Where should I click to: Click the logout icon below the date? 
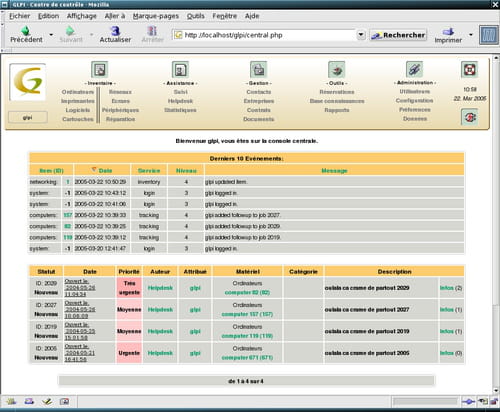[470, 117]
